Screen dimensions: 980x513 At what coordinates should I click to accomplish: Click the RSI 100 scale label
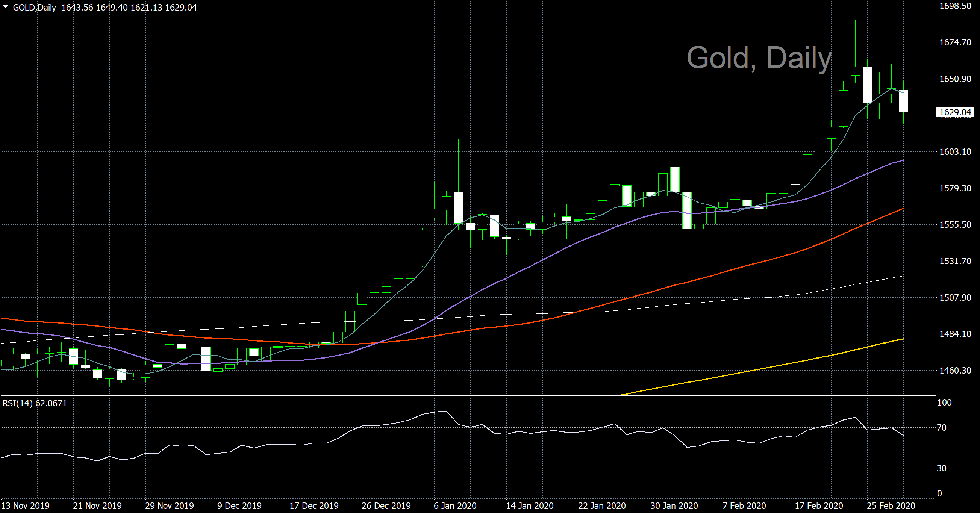(x=944, y=403)
